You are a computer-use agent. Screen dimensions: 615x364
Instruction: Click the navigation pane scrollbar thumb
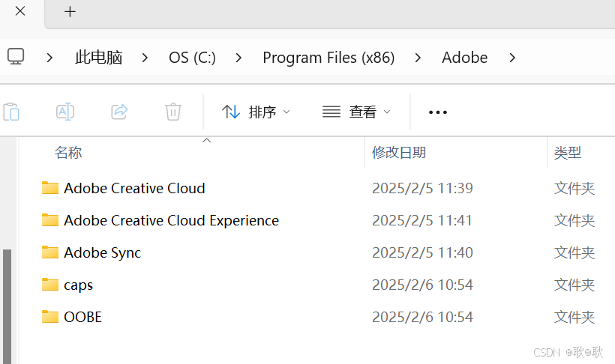point(7,306)
